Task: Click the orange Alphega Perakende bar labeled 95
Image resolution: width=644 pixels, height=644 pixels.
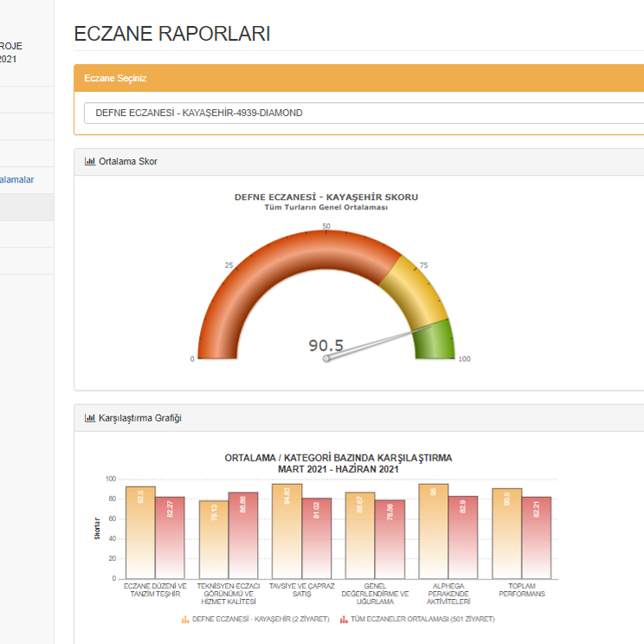Action: (433, 530)
